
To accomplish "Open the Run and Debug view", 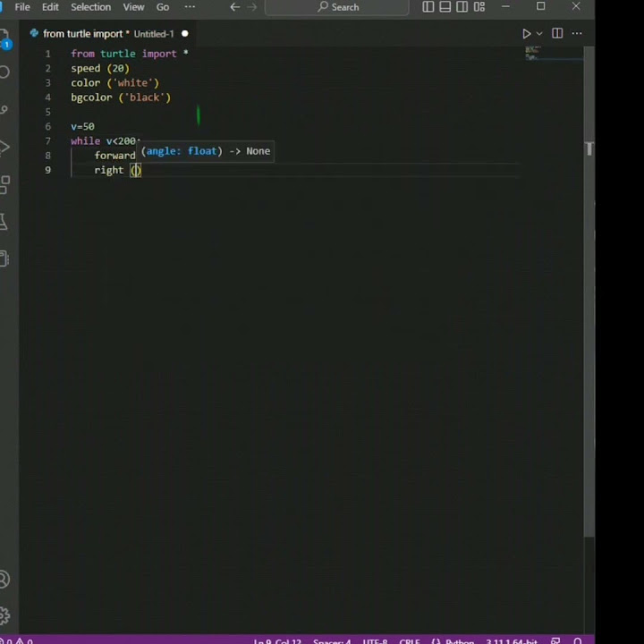I will click(4, 147).
